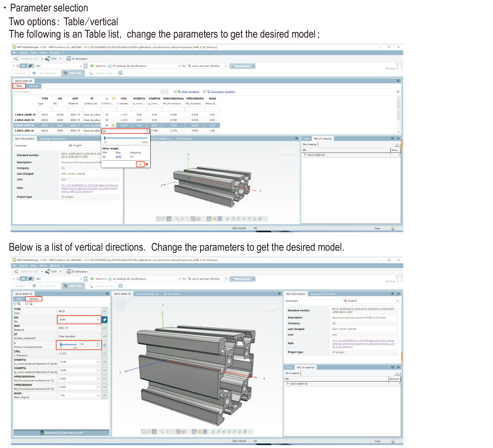This screenshot has width=493, height=448.
Task: Click wireframe cylinder icon in lower viewer toolbar
Action: click(143, 432)
